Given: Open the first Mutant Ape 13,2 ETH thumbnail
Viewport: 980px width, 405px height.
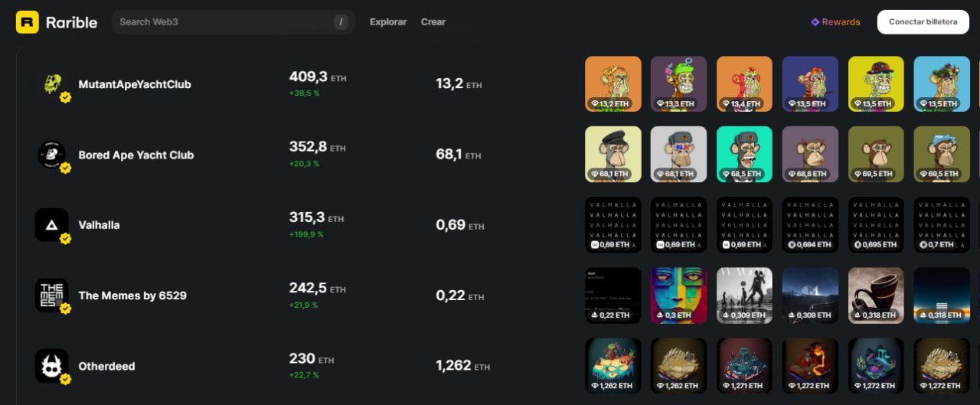Looking at the screenshot, I should coord(613,84).
